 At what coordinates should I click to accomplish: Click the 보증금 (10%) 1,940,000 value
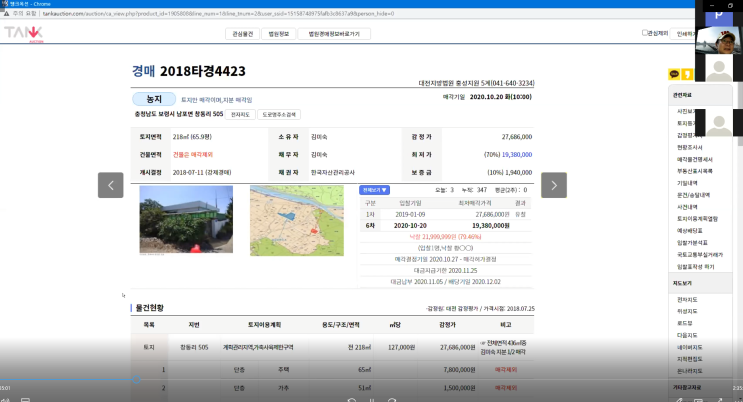tap(509, 173)
